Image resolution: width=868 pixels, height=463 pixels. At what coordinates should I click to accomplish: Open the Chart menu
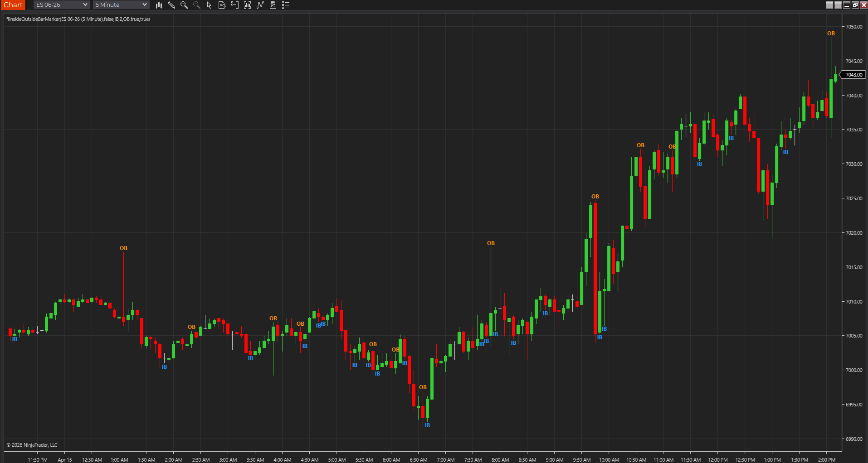tap(13, 5)
